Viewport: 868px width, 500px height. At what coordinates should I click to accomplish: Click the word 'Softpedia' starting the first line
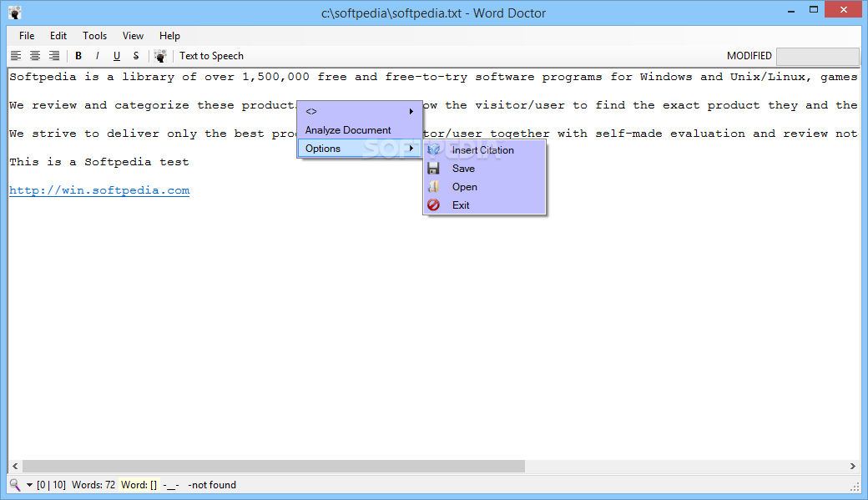(x=43, y=77)
